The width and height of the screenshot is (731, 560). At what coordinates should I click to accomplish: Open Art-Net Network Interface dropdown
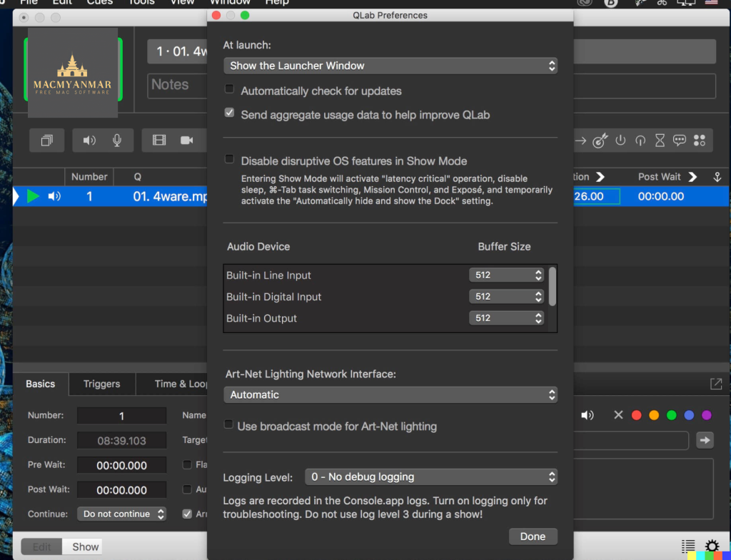point(390,394)
